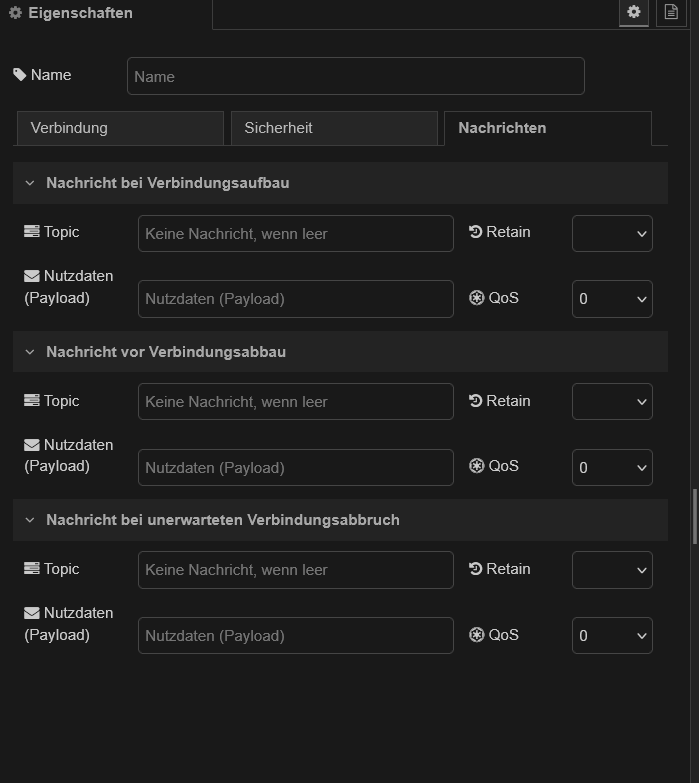
Task: Click the Name input field
Action: pyautogui.click(x=355, y=76)
